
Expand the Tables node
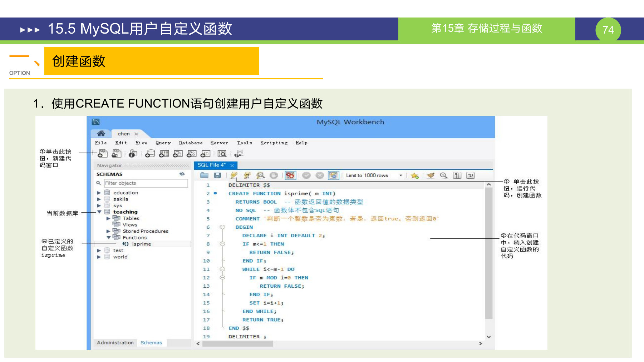108,218
